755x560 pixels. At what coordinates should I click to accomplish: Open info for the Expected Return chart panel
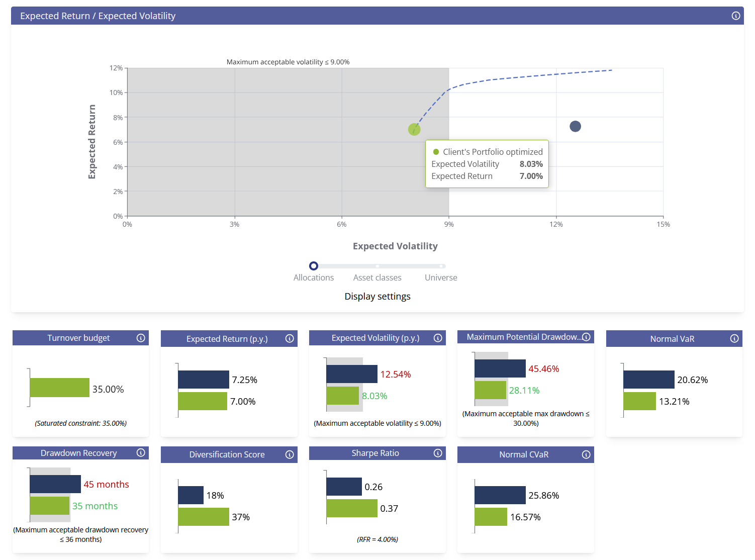pos(736,16)
